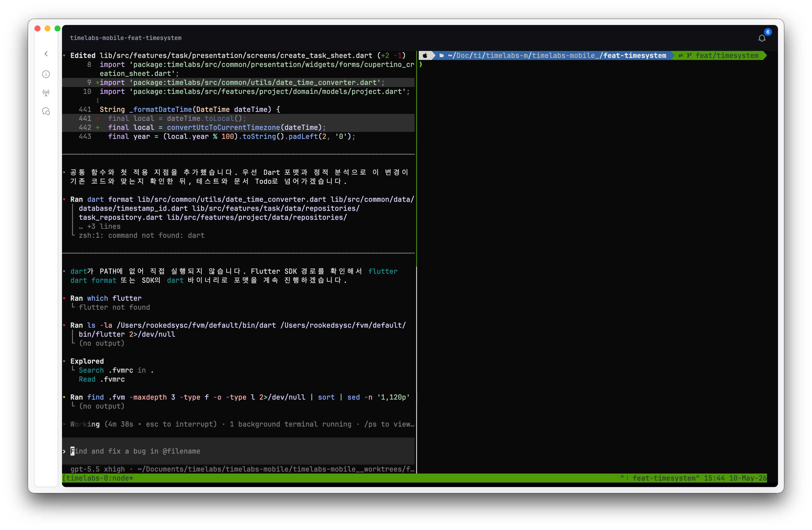Click the green fullscreen window button
Viewport: 812px width, 530px height.
click(58, 28)
